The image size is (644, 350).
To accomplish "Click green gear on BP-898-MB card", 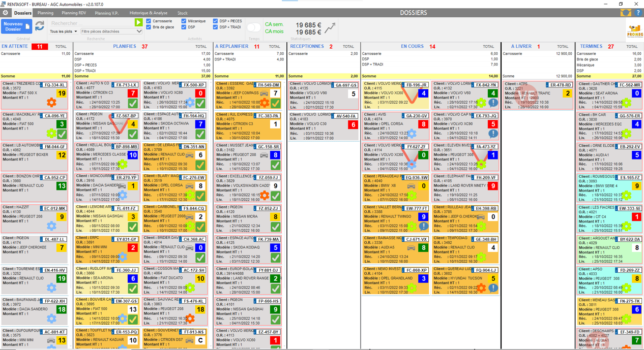I will pos(123,165).
